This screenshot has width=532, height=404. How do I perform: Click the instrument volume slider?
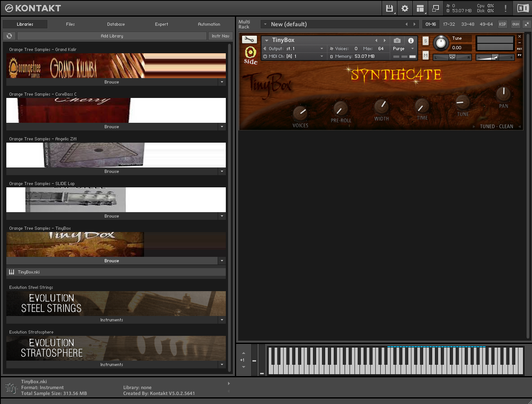495,57
